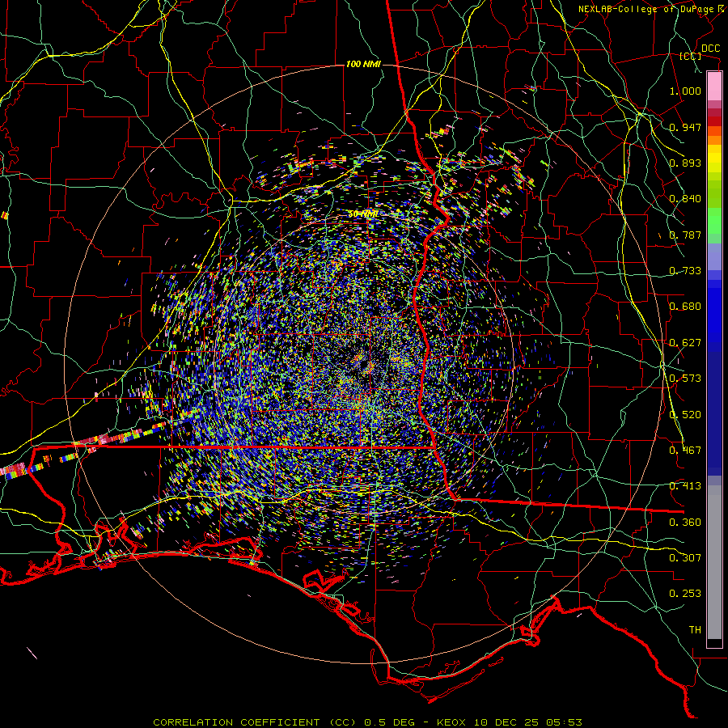Click the 0.413 color scale value

tap(685, 486)
